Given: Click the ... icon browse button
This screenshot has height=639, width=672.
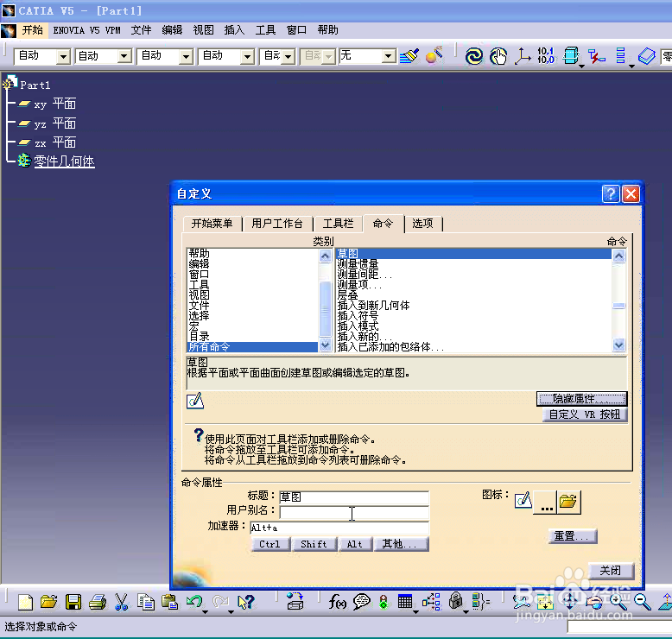Looking at the screenshot, I should click(x=546, y=503).
